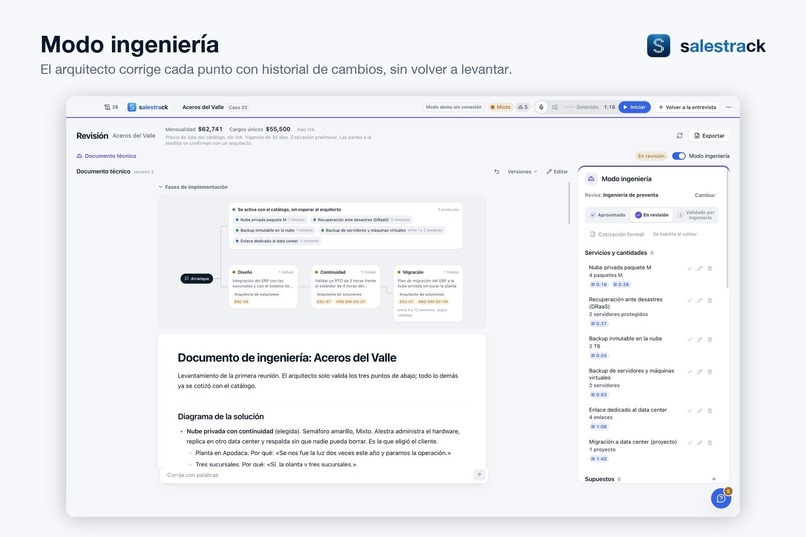This screenshot has width=806, height=537.
Task: Add a new item to Supuestos
Action: click(714, 479)
